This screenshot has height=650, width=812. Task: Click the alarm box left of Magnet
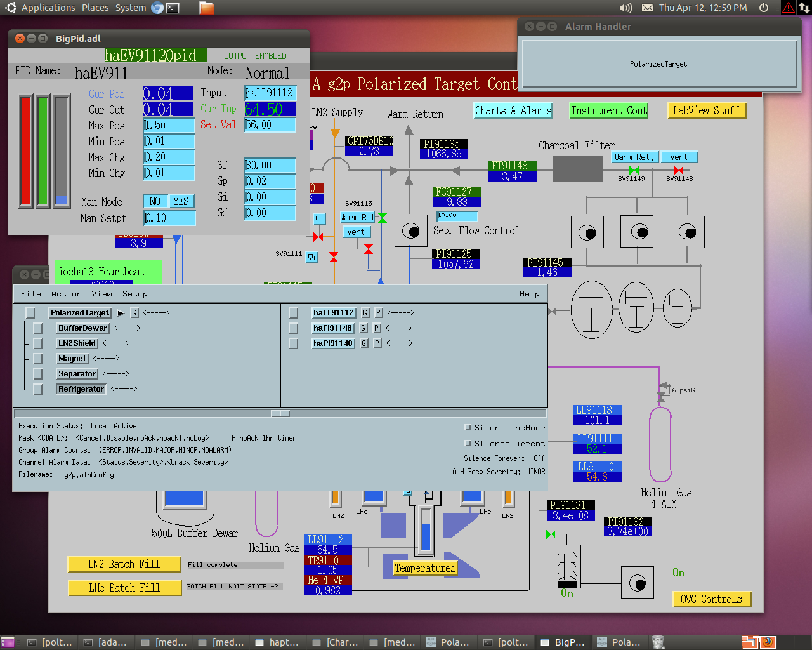click(38, 359)
